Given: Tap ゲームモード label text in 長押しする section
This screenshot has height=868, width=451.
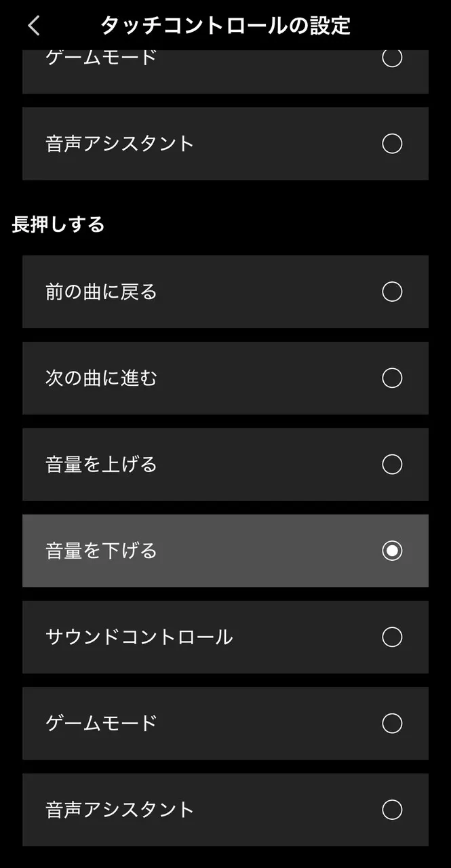Looking at the screenshot, I should point(101,724).
